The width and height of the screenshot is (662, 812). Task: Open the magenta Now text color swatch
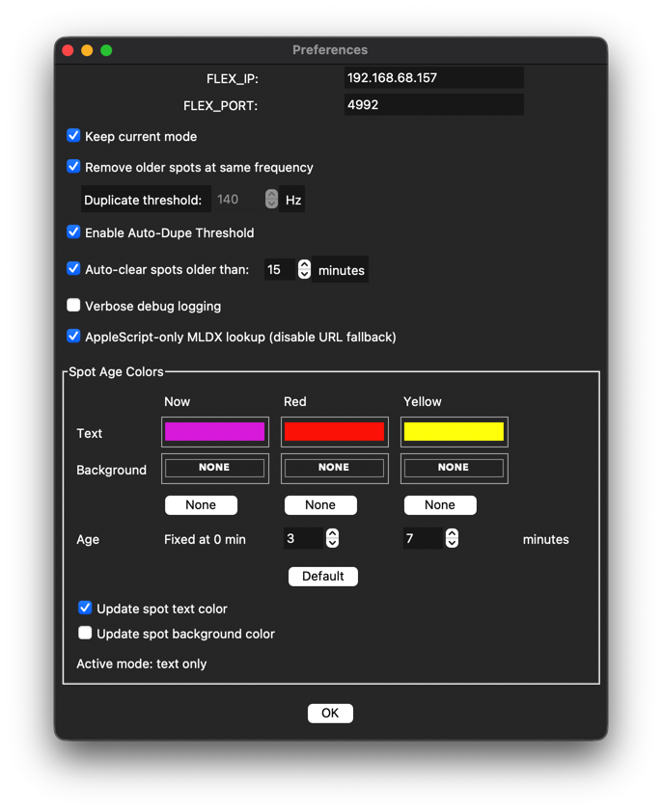pyautogui.click(x=214, y=431)
